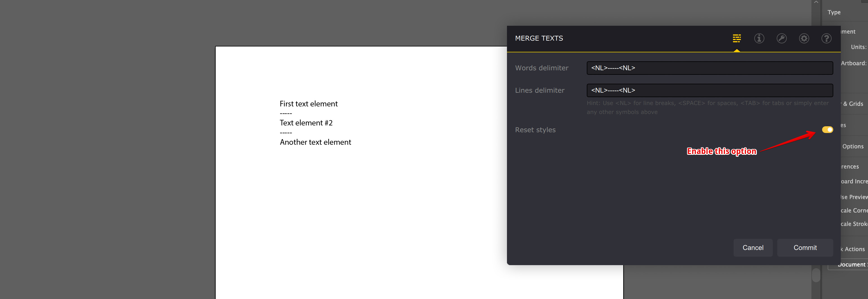Disable the Reset styles toggle

point(828,129)
